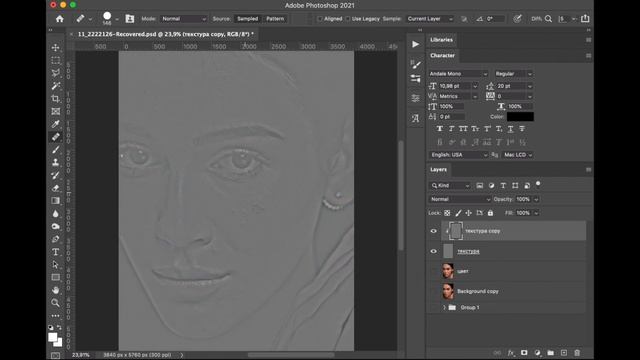Image resolution: width=640 pixels, height=360 pixels.
Task: Expand the Group 1 layer group
Action: pos(444,307)
